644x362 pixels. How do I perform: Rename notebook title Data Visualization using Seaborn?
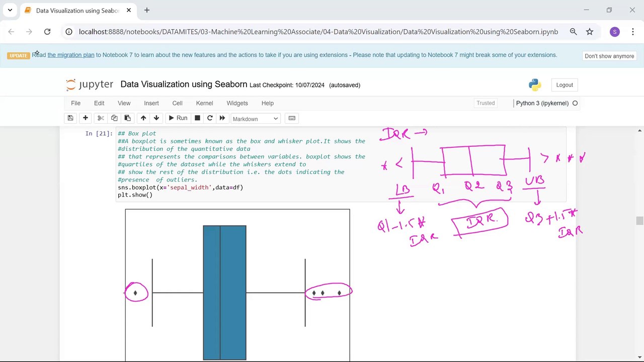[x=184, y=84]
